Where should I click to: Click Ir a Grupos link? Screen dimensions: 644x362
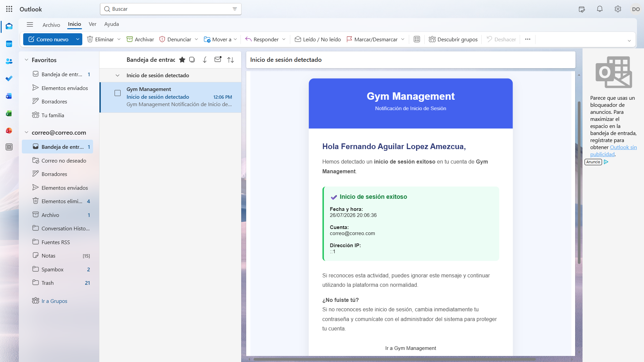tap(54, 301)
